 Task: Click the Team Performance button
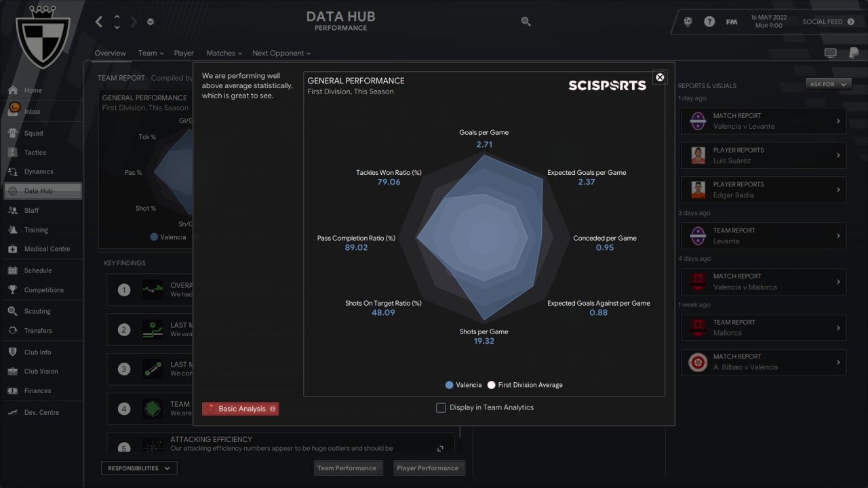pyautogui.click(x=347, y=468)
